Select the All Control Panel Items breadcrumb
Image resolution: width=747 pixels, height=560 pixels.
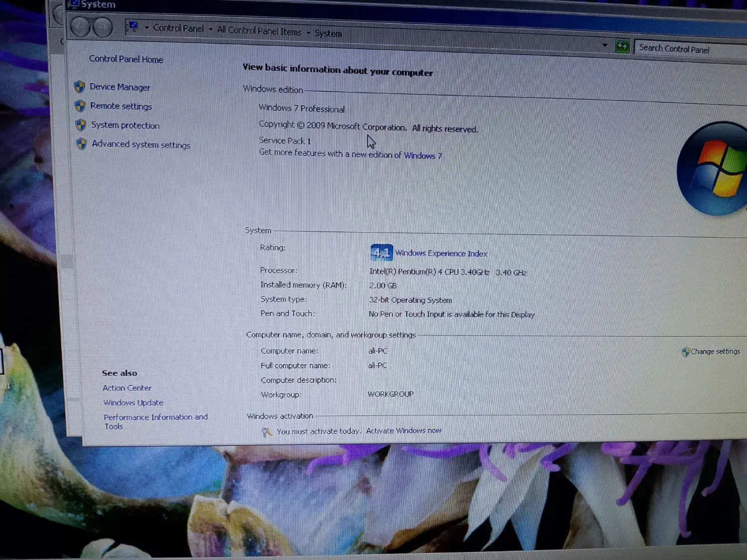[x=259, y=31]
